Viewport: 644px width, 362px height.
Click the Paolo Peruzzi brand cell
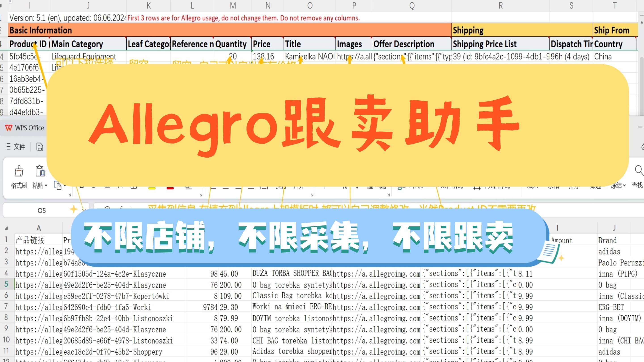[x=621, y=263]
